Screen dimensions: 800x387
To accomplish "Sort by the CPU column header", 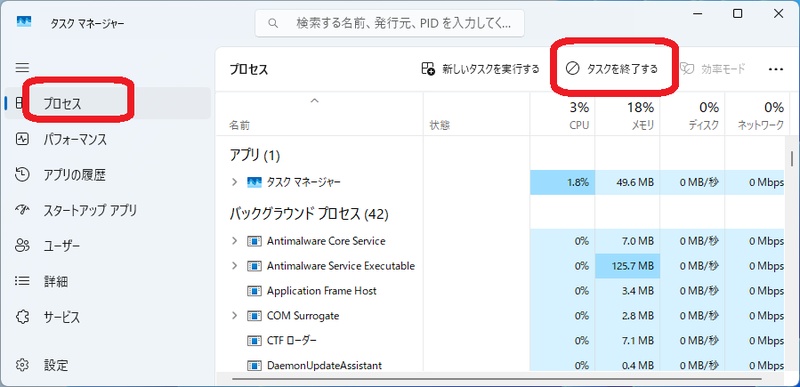I will click(x=562, y=114).
